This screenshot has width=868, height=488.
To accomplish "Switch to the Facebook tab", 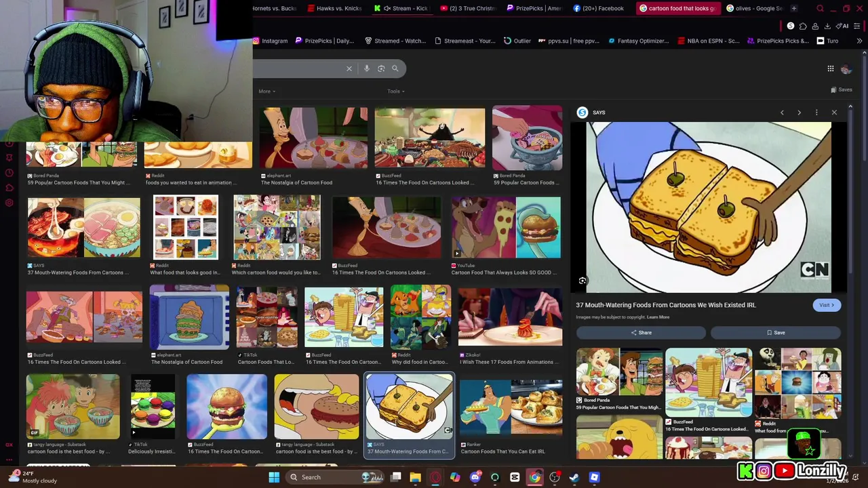I will click(x=600, y=8).
